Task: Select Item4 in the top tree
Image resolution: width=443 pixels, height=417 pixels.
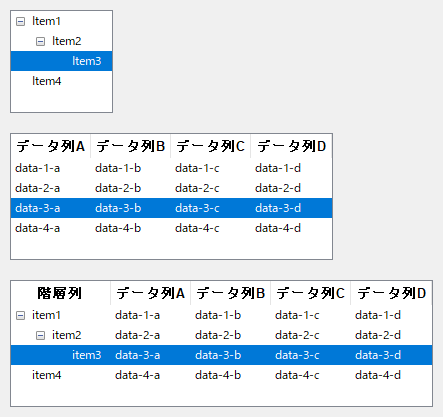Action: [47, 81]
